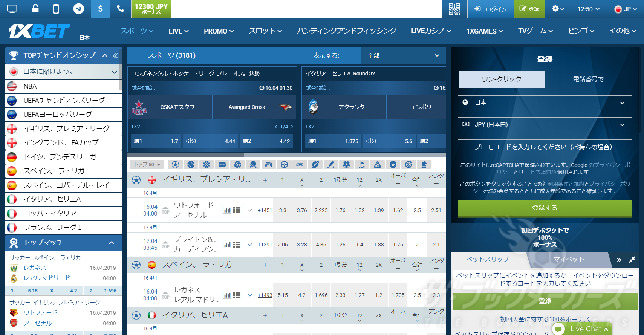
Task: Open the 全部 display filter dropdown
Action: click(x=403, y=55)
